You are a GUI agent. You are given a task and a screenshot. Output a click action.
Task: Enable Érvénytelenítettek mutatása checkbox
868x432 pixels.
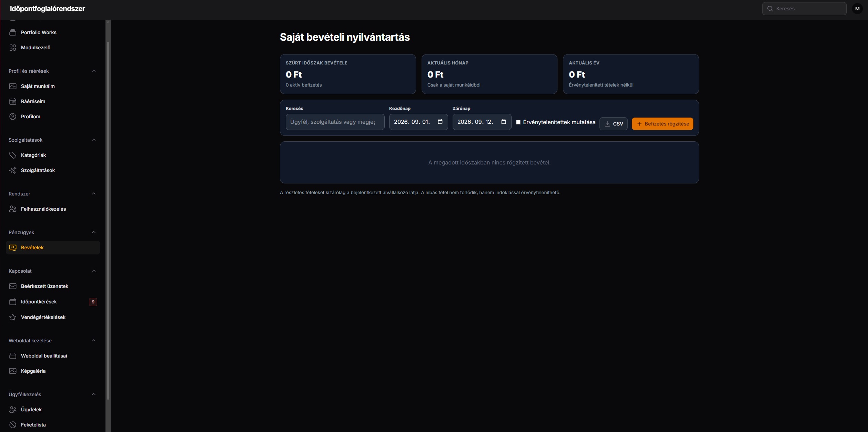coord(518,122)
